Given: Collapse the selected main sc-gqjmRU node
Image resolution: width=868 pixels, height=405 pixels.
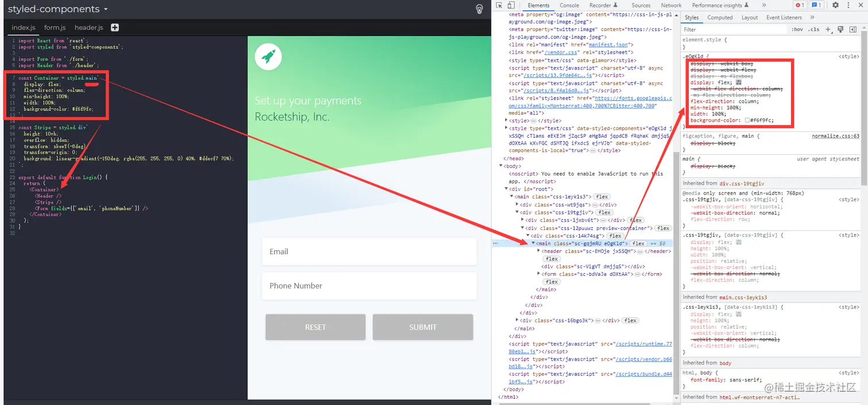Looking at the screenshot, I should 533,243.
